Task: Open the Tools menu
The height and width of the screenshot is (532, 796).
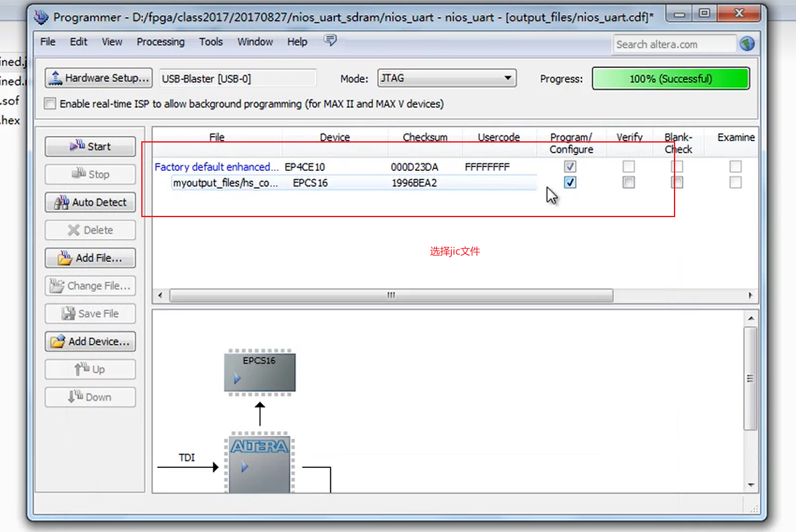Action: point(211,42)
